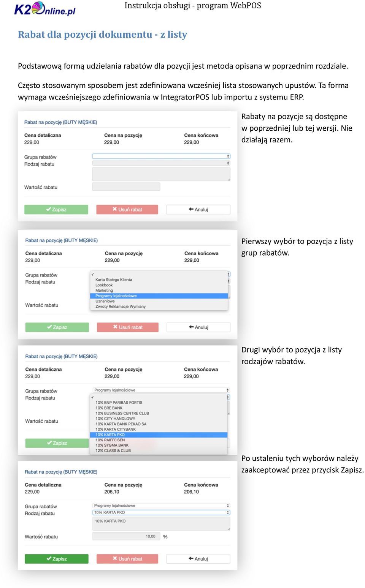Click the Wartość rabatu field showing 10,00
Image resolution: width=365 pixels, height=588 pixels.
pyautogui.click(x=126, y=536)
